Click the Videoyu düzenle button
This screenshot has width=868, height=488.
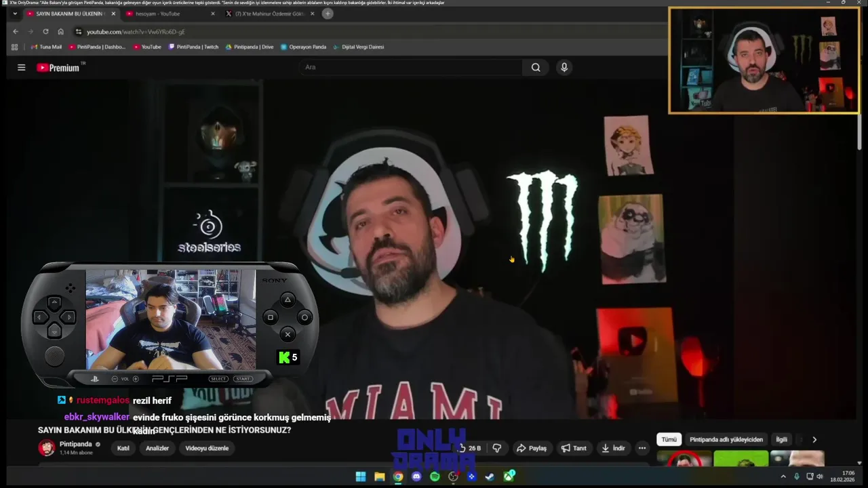pyautogui.click(x=207, y=448)
